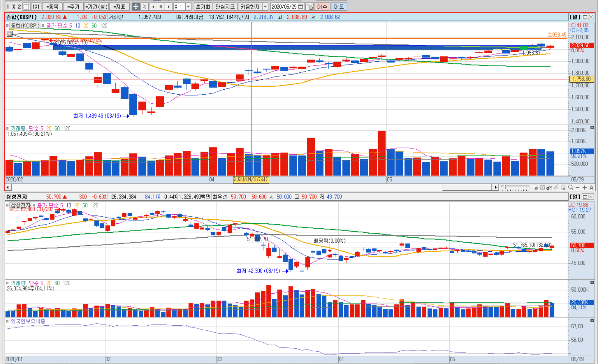598x364 pixels.
Task: Click the eraser delete-all icon
Action: click(x=563, y=187)
